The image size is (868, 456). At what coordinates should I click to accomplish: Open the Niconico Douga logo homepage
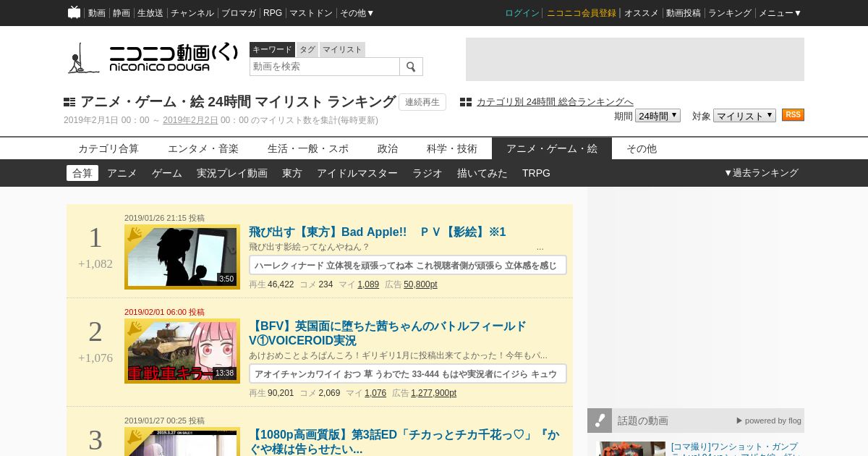coord(152,58)
